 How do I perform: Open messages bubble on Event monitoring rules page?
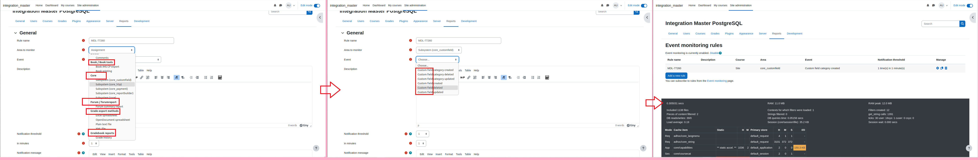[934, 5]
